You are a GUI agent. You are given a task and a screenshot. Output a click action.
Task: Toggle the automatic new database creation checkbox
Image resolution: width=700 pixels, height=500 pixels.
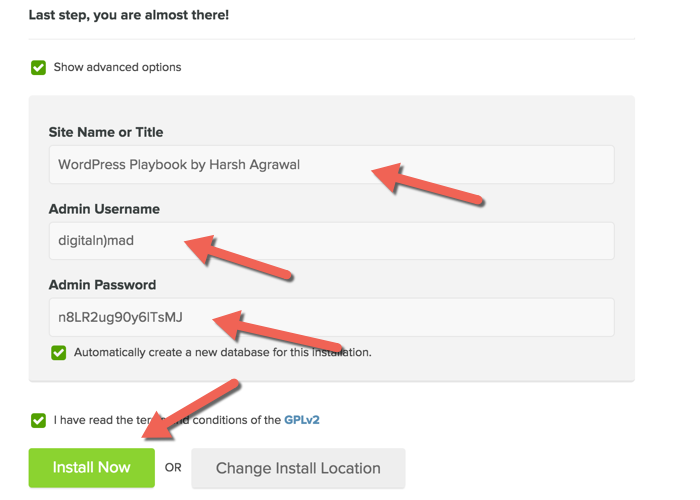click(x=59, y=352)
